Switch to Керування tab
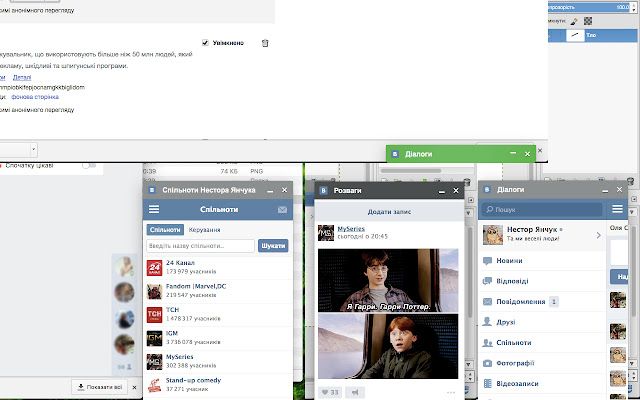The height and width of the screenshot is (400, 640). (204, 230)
